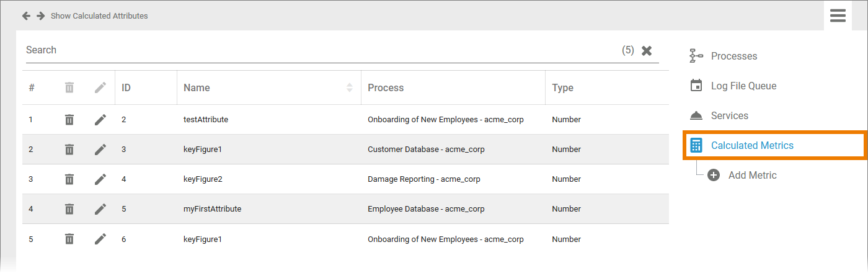Delete the myFirstAttribute row via trash icon

click(x=69, y=209)
